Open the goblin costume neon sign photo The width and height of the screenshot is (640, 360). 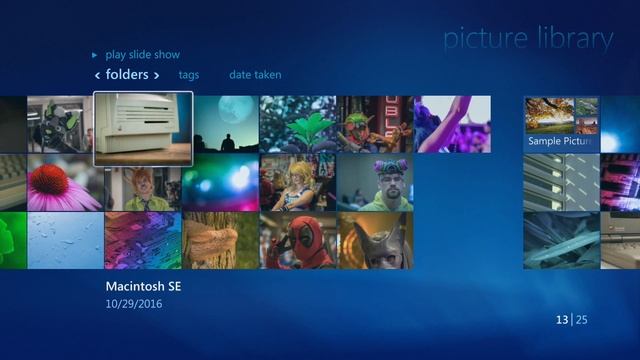click(x=375, y=124)
